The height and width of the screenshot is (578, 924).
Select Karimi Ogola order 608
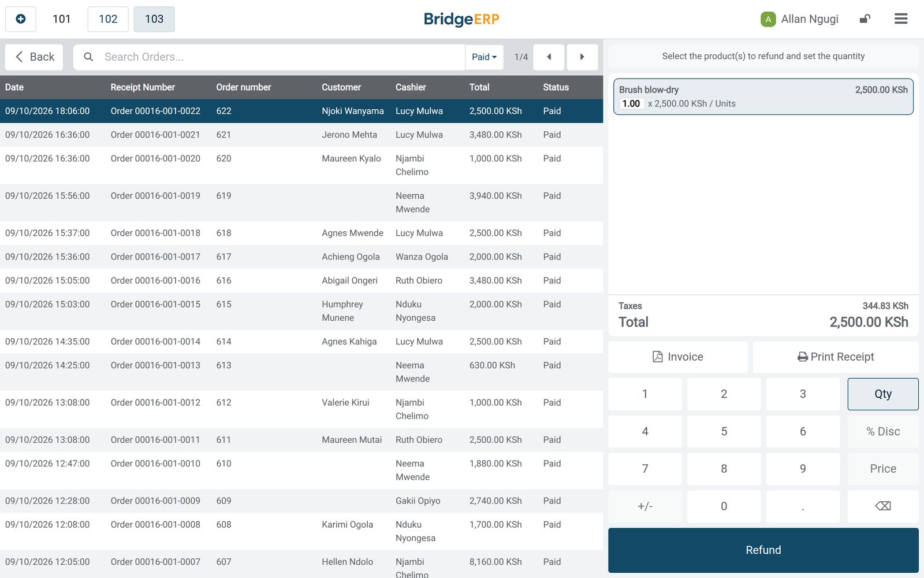point(301,531)
